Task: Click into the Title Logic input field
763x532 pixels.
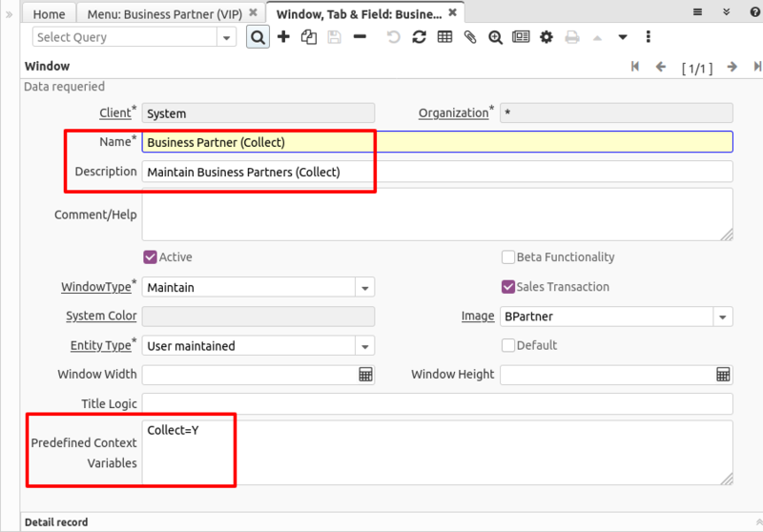Action: click(x=437, y=404)
